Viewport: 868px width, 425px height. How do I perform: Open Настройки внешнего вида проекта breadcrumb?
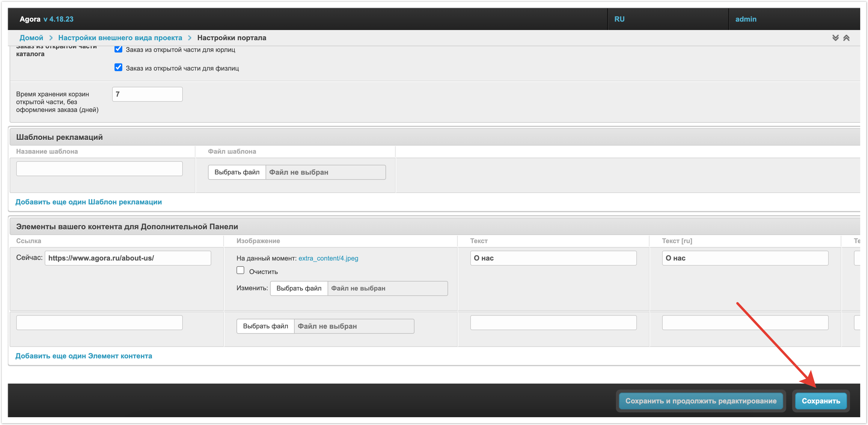click(x=120, y=38)
